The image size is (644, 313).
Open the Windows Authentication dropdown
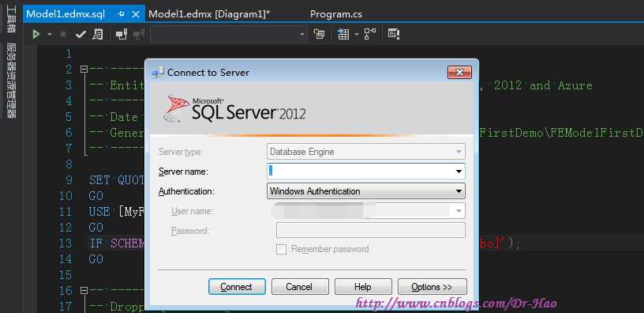point(366,190)
